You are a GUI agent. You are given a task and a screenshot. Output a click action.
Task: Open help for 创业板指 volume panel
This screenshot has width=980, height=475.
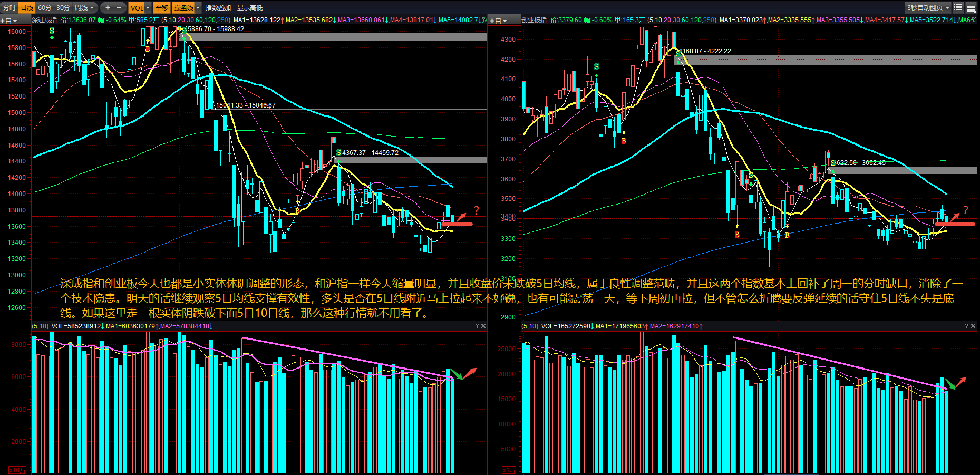tap(967, 326)
